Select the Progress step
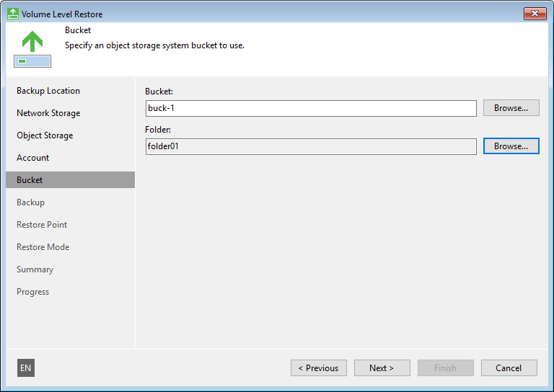This screenshot has height=392, width=554. 33,292
